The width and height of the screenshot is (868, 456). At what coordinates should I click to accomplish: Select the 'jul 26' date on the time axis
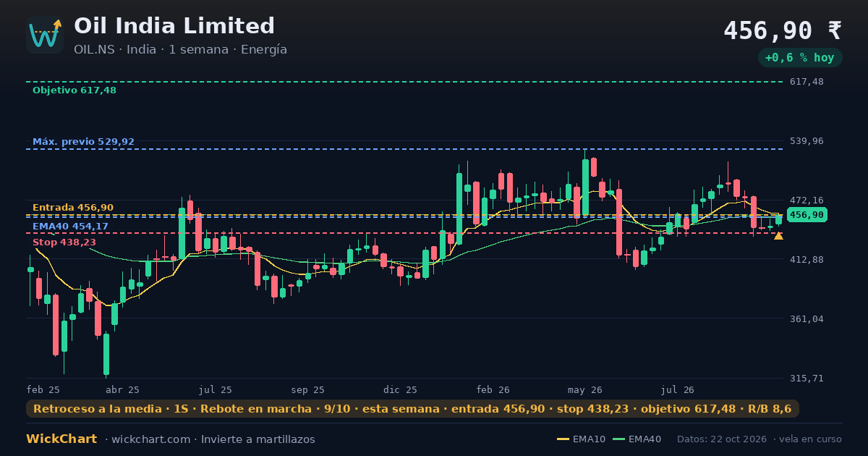(678, 390)
